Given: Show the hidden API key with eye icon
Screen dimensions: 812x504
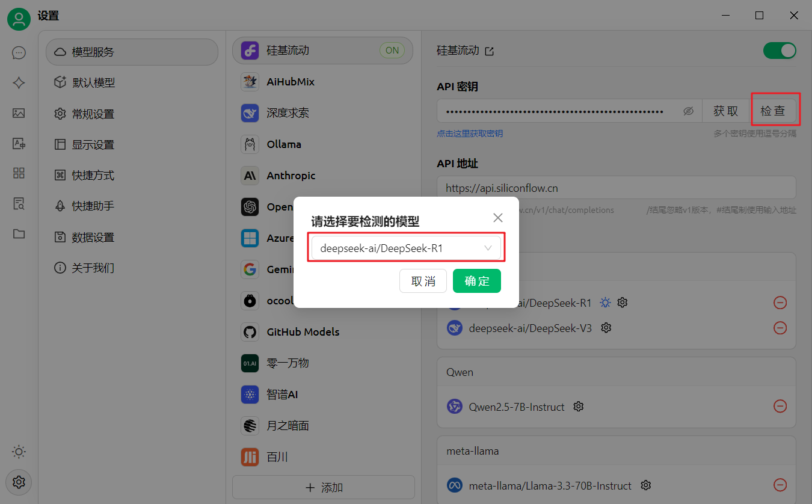Looking at the screenshot, I should tap(689, 111).
